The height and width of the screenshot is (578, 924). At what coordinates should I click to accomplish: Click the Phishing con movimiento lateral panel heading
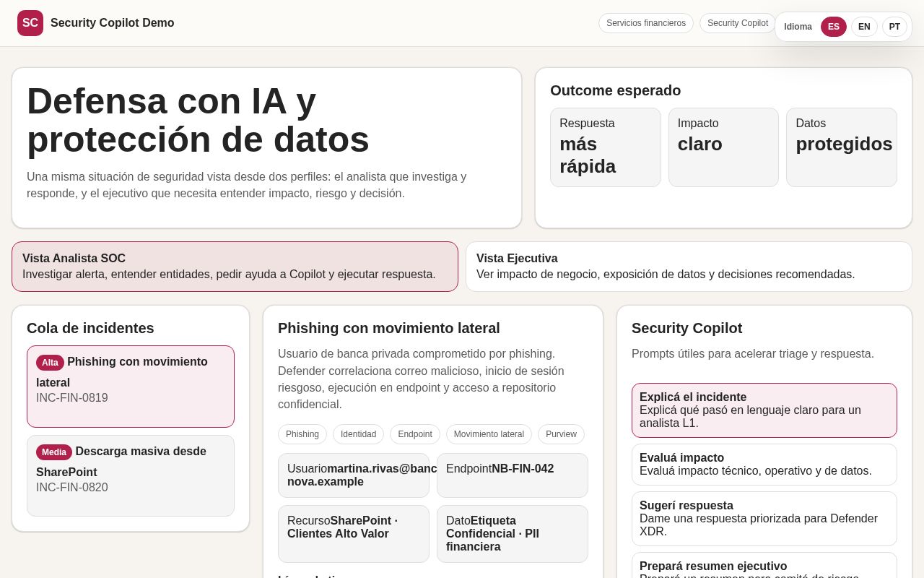tap(389, 328)
